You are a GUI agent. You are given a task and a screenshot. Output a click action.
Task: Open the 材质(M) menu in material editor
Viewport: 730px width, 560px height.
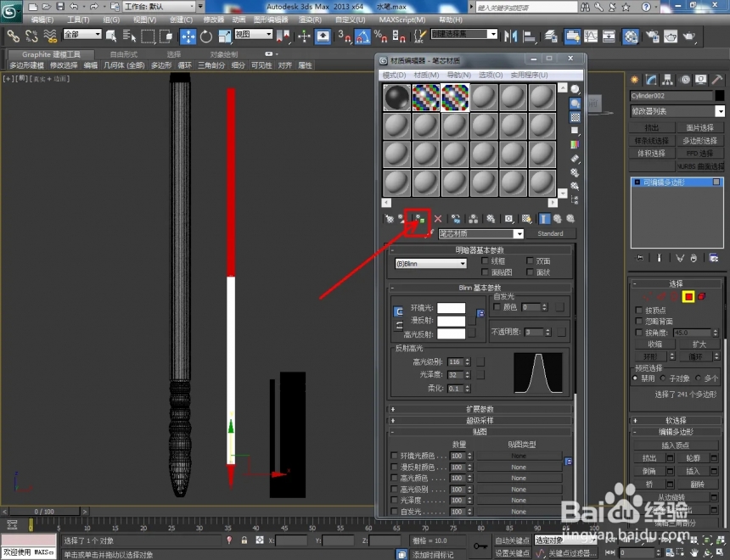click(426, 75)
